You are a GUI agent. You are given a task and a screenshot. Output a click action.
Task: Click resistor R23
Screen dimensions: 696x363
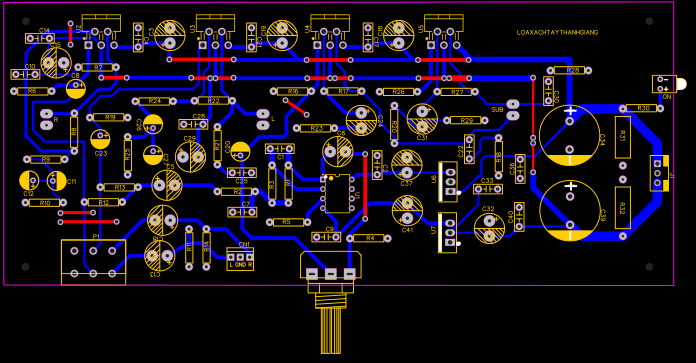(316, 128)
